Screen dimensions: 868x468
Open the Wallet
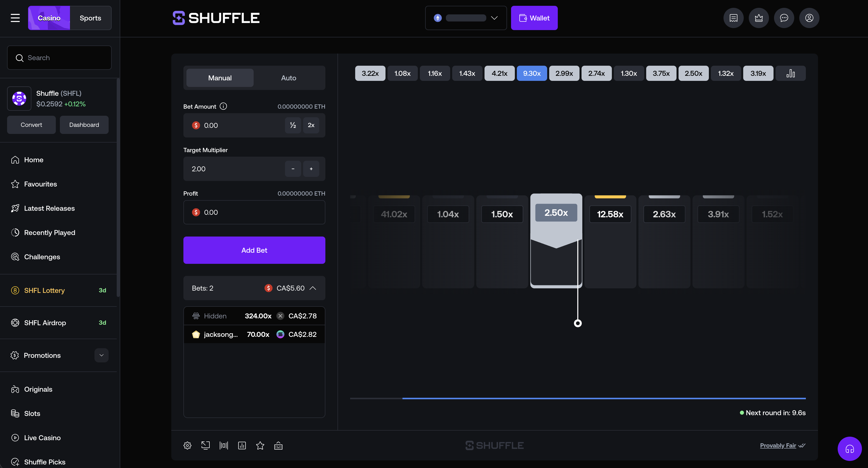pos(534,18)
